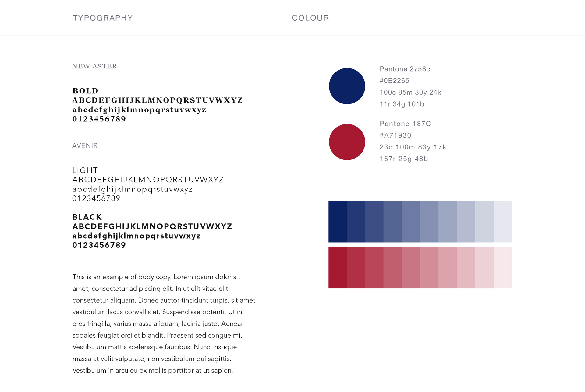
Task: Click the TYPOGRAPHY section heading
Action: (103, 18)
